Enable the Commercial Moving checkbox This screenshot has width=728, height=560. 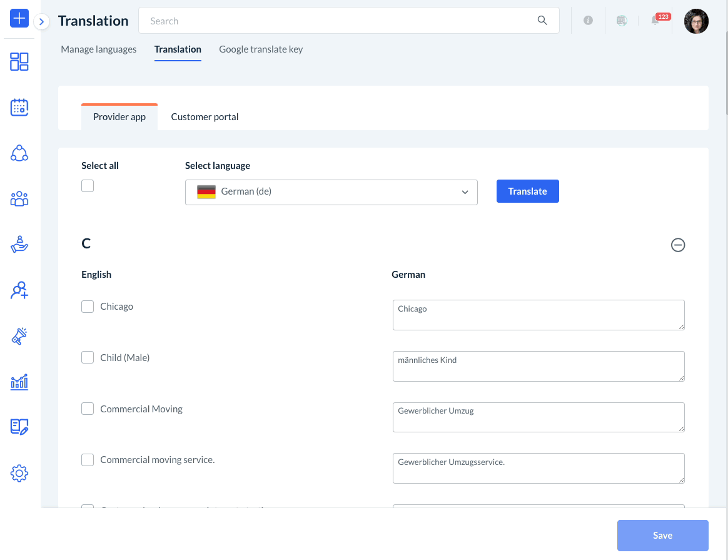pyautogui.click(x=88, y=409)
